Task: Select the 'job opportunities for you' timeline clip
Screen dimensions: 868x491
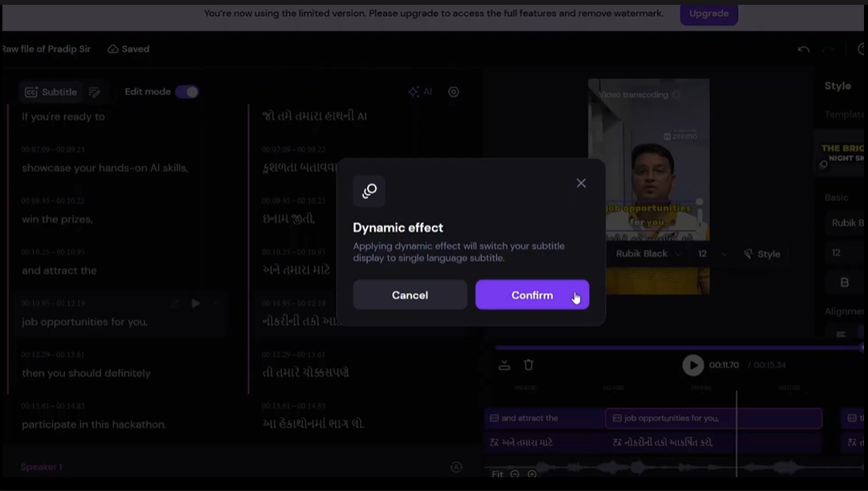Action: (713, 418)
